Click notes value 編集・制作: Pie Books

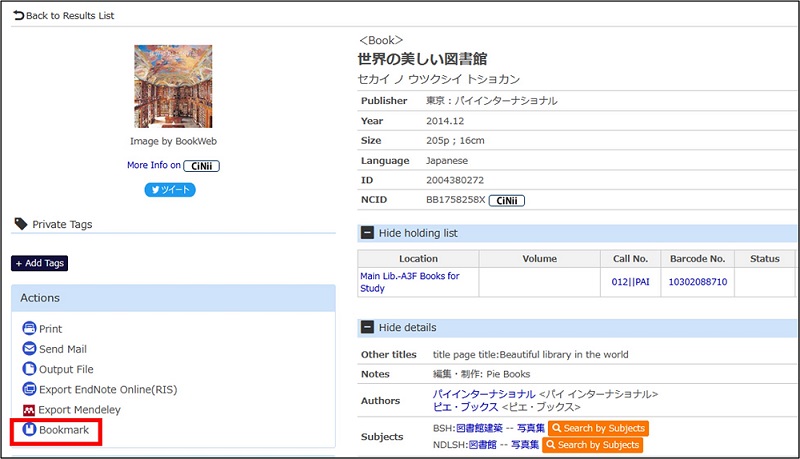point(482,374)
